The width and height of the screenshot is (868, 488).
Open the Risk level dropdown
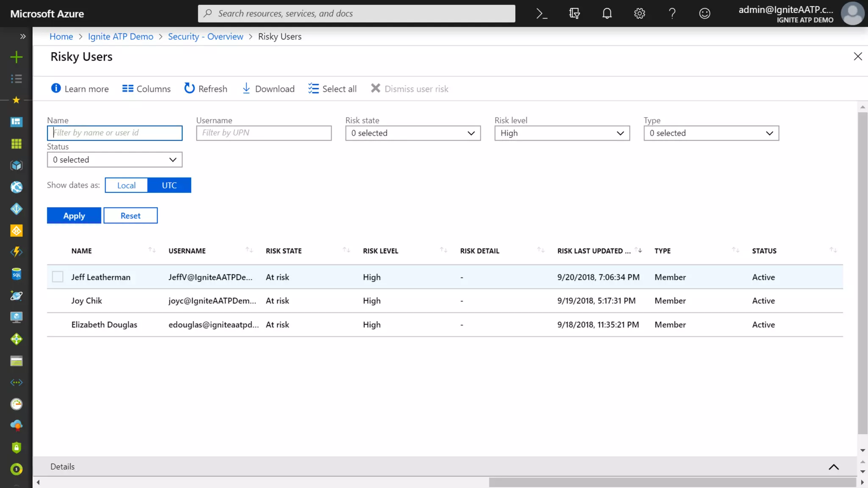562,133
